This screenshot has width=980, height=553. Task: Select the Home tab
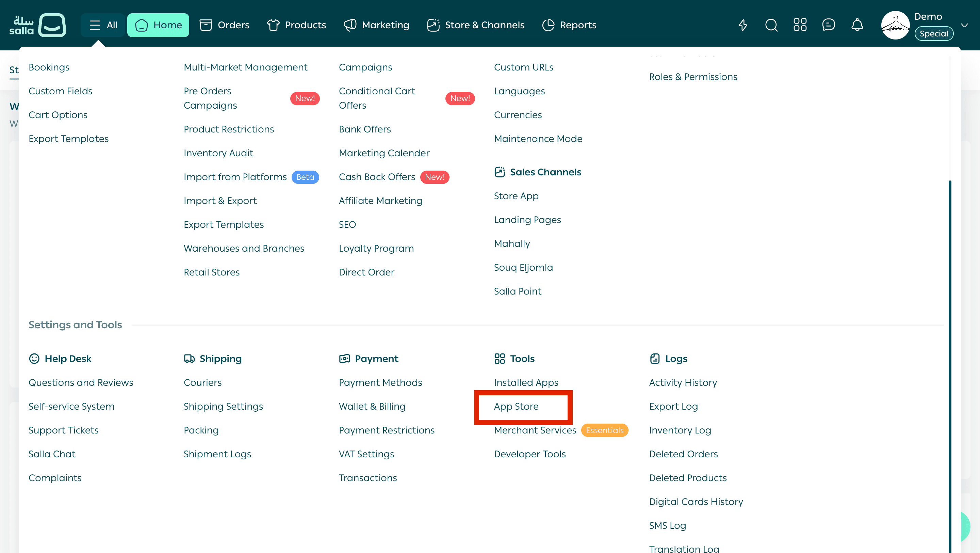point(158,25)
